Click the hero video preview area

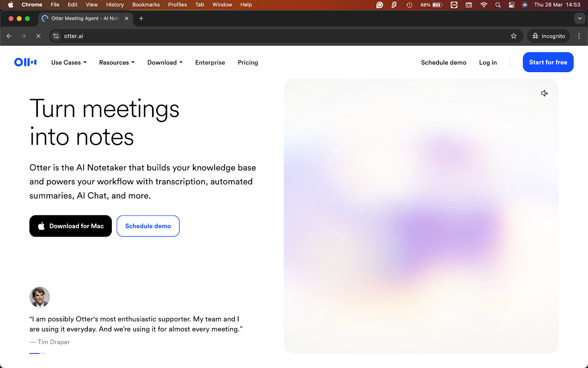tap(421, 216)
